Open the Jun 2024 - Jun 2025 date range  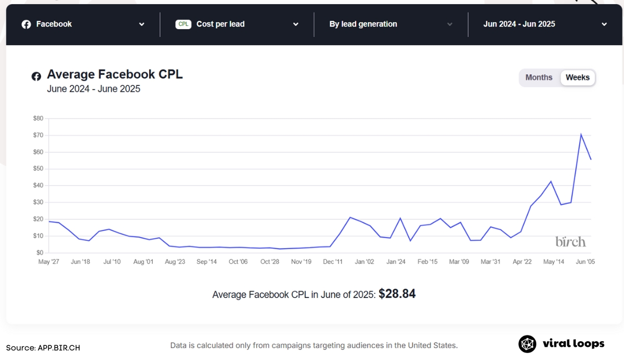[x=545, y=24]
